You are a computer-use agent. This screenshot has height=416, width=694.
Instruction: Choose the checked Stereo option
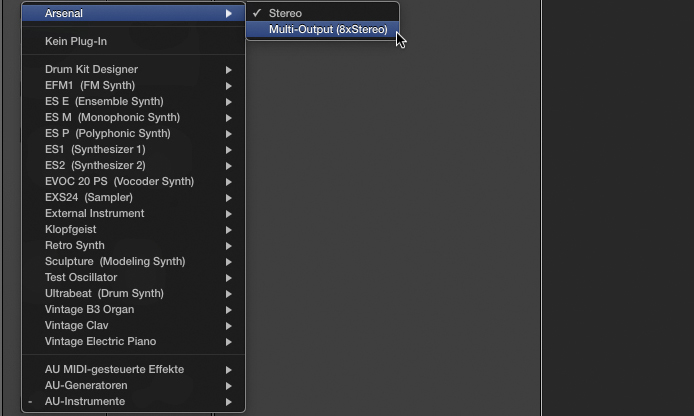coord(323,13)
